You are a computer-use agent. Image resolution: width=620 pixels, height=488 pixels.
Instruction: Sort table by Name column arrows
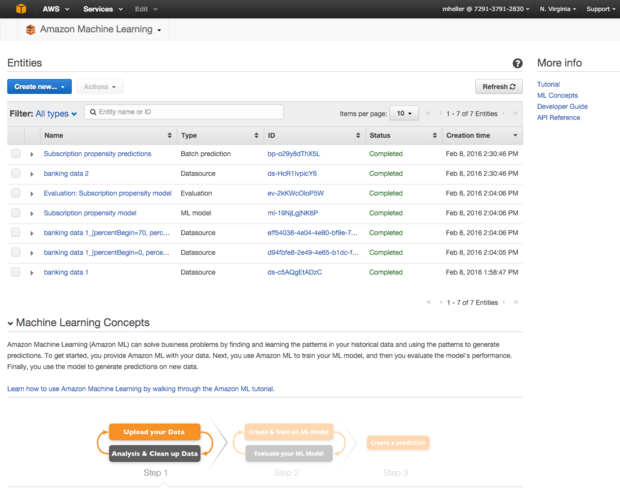point(170,135)
